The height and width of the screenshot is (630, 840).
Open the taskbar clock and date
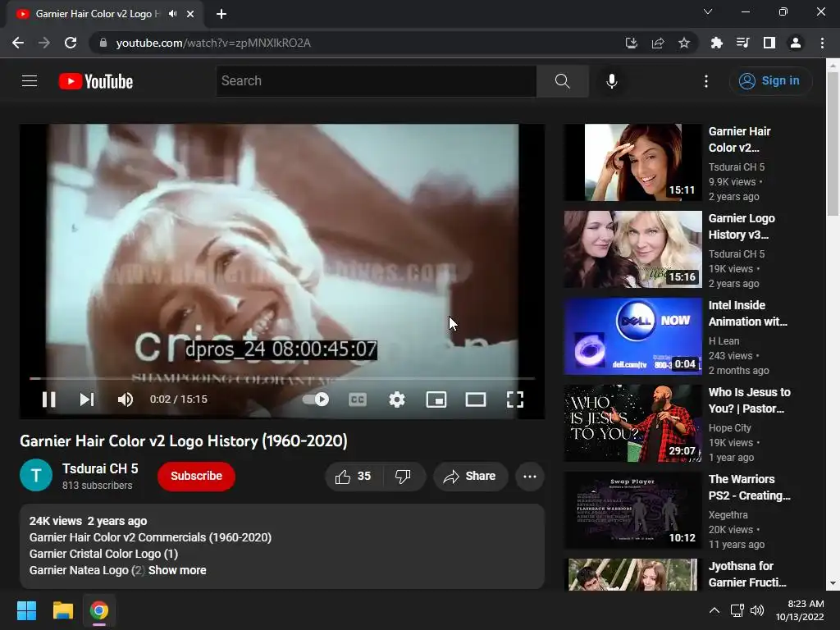click(x=800, y=610)
